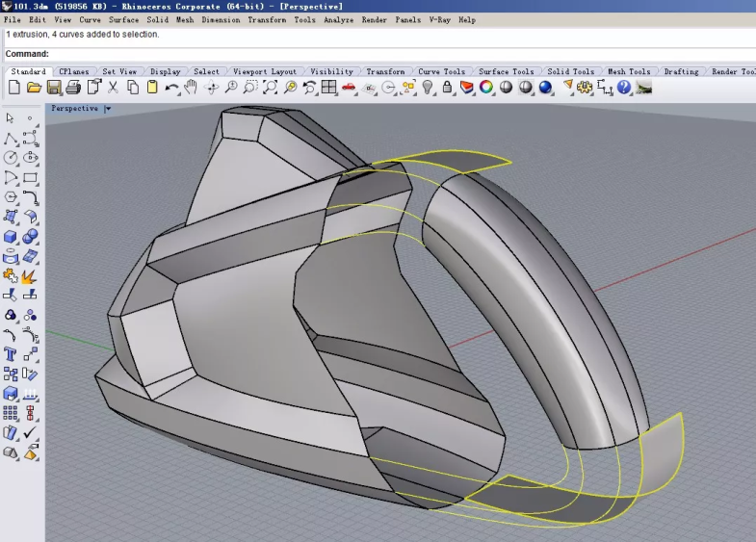
Task: Click the Circle tool icon
Action: pos(11,158)
